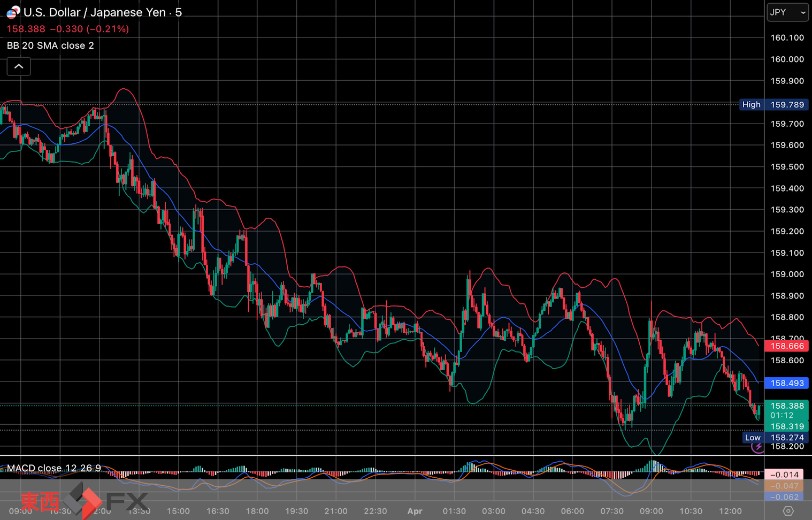
Task: Click the 東西FX watermark logo
Action: point(84,501)
